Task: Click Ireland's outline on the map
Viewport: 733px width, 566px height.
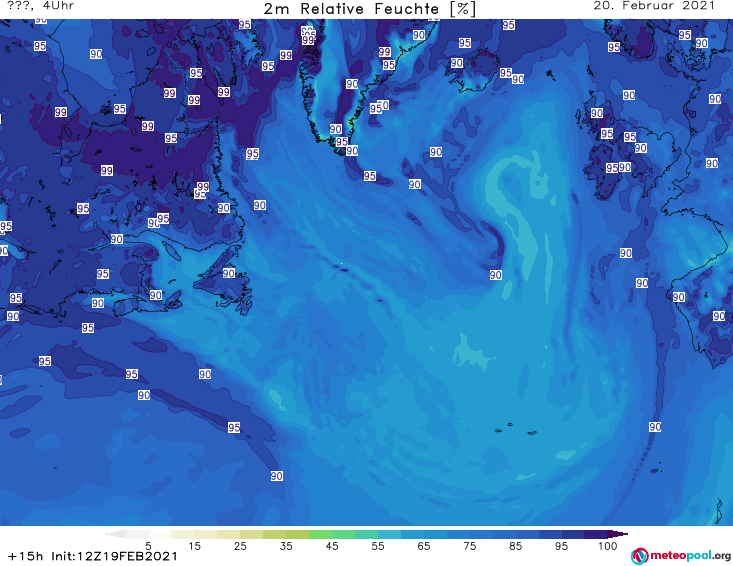Action: point(600,173)
